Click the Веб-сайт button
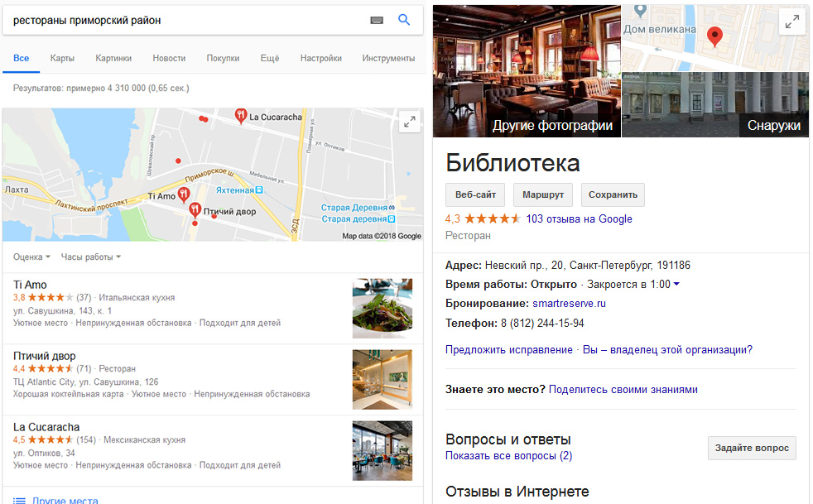The height and width of the screenshot is (504, 813). click(x=475, y=195)
